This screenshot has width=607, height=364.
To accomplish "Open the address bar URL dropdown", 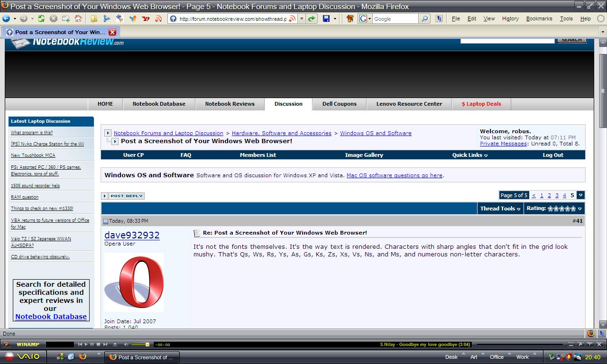I will point(302,18).
